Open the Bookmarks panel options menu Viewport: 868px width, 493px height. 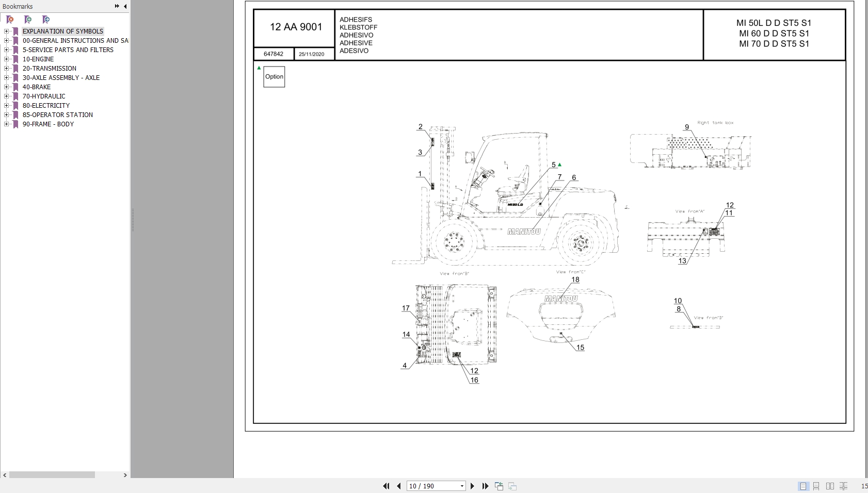point(117,6)
